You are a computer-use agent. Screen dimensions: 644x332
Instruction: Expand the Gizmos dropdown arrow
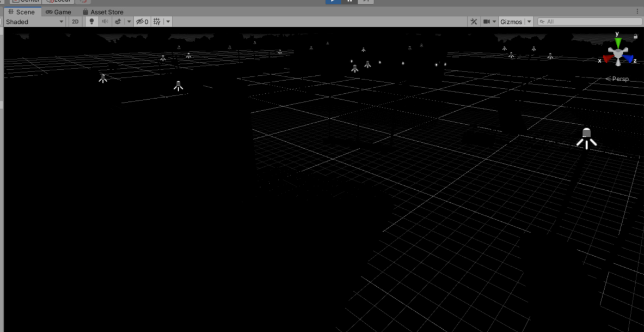click(x=529, y=22)
